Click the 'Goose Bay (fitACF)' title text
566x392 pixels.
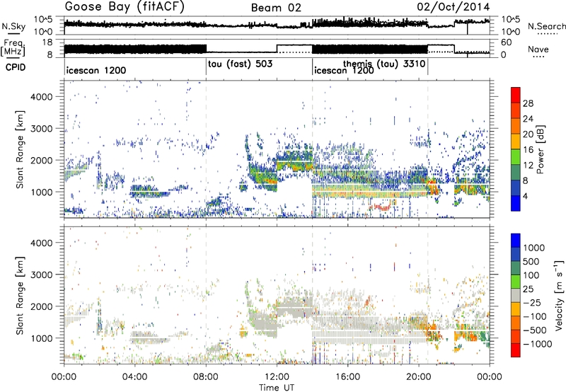pyautogui.click(x=125, y=7)
